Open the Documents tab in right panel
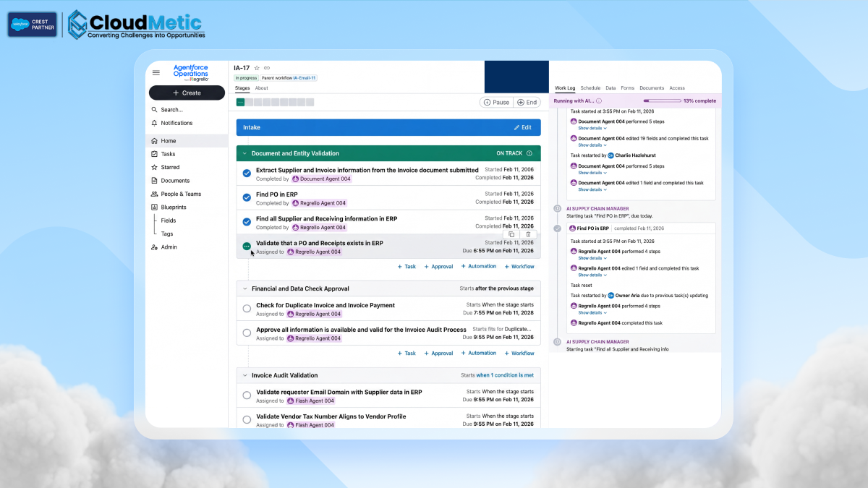 pos(652,88)
